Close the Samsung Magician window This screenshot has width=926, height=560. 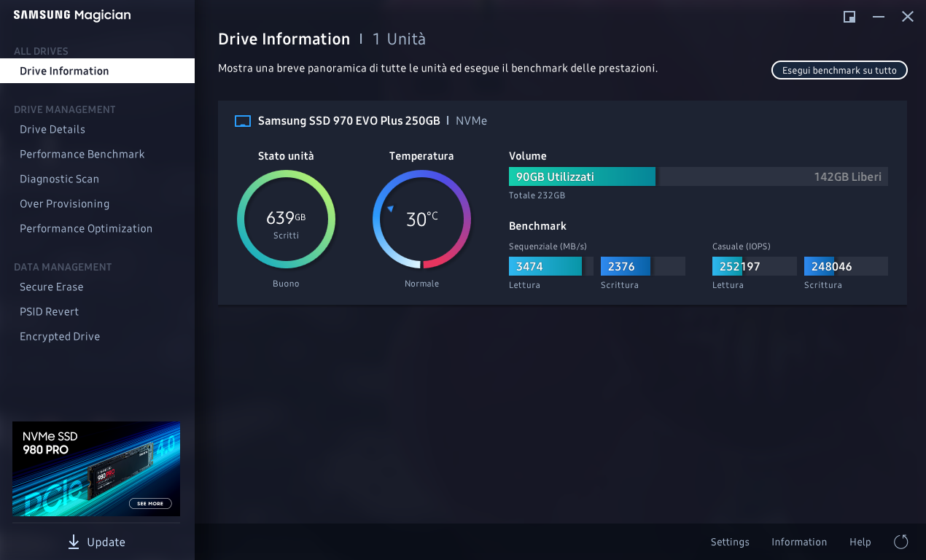pyautogui.click(x=908, y=17)
